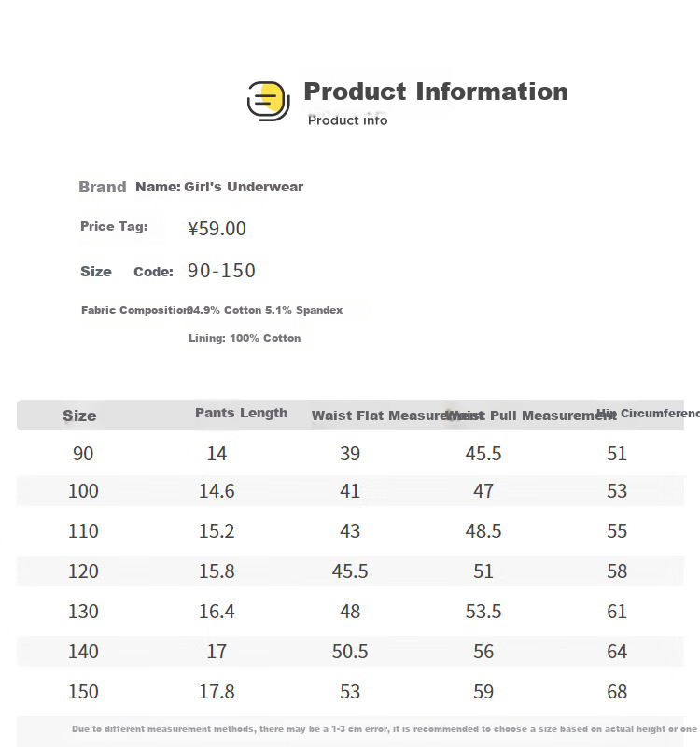Select the size 100 row label
Viewport: 700px width, 747px height.
coord(83,491)
